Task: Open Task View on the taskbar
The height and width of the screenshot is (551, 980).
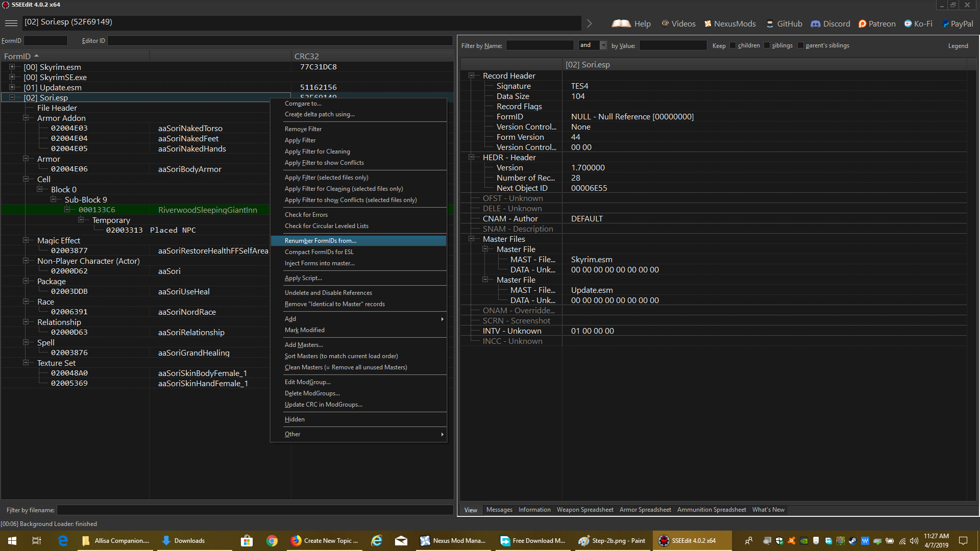Action: [37, 541]
